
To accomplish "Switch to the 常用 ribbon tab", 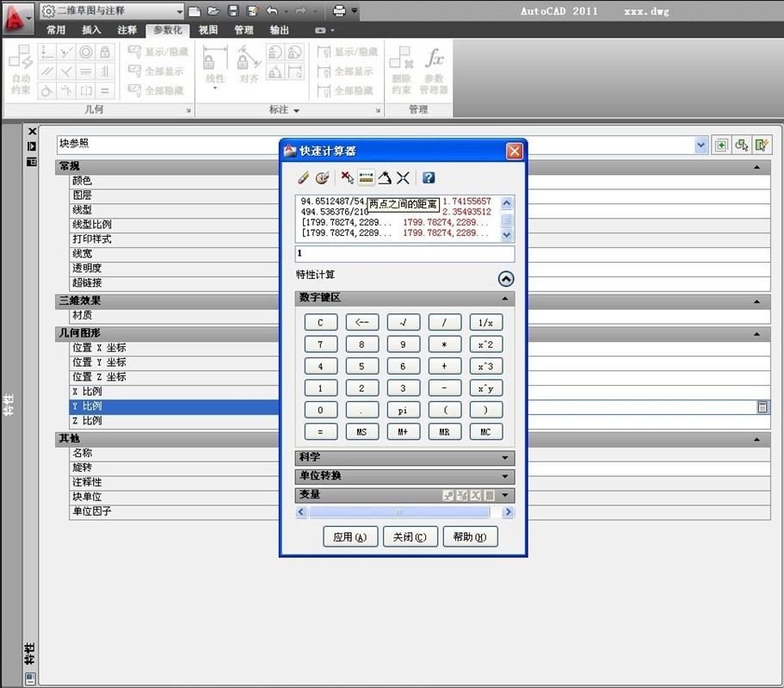I will click(x=56, y=30).
